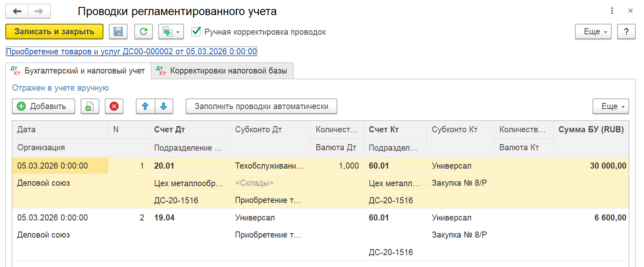Image resolution: width=644 pixels, height=267 pixels.
Task: Select ДС-20-1516 under account 20.01
Action: pyautogui.click(x=189, y=200)
